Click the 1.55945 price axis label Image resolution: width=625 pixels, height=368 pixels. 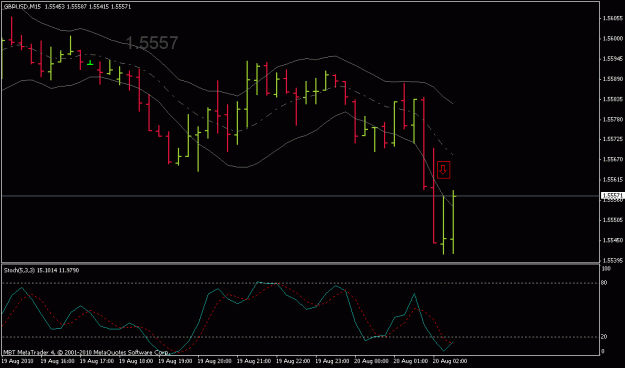coord(613,59)
